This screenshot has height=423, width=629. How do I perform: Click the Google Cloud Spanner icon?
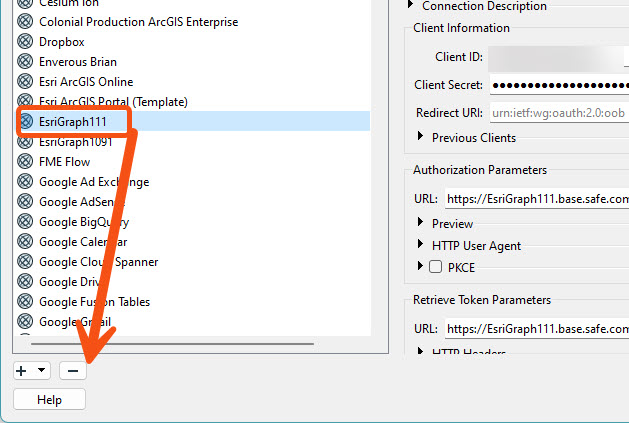pos(25,261)
